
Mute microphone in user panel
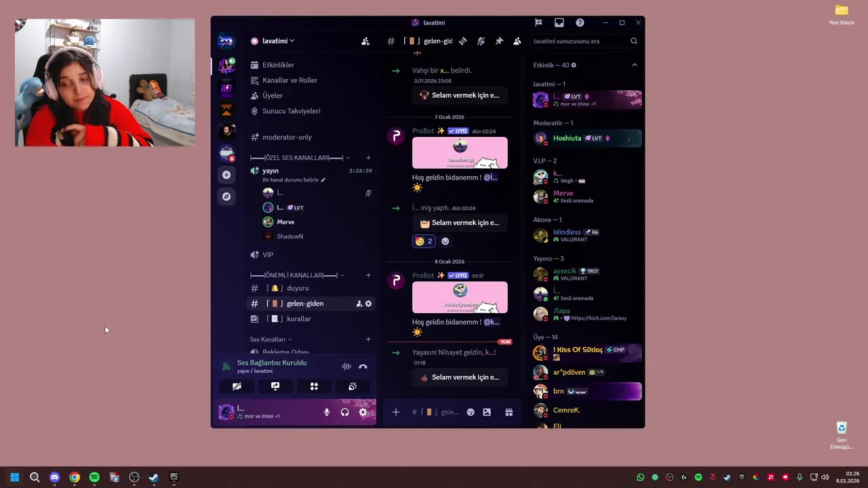[x=327, y=412]
